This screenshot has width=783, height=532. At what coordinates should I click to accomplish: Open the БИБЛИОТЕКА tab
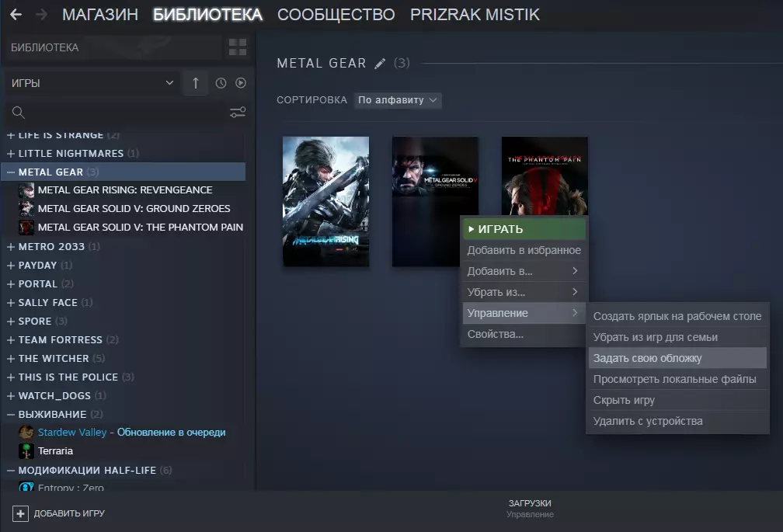(x=207, y=15)
